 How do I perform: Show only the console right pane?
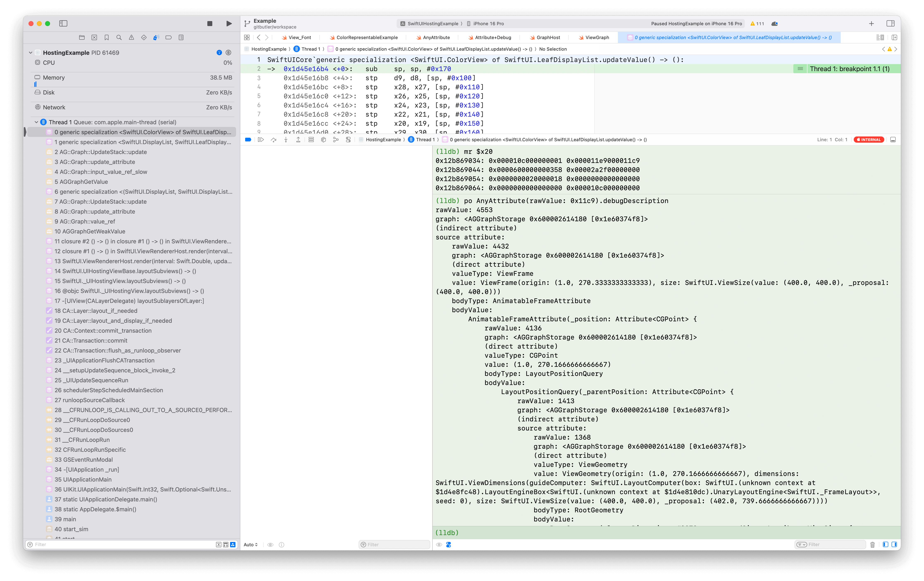(894, 545)
